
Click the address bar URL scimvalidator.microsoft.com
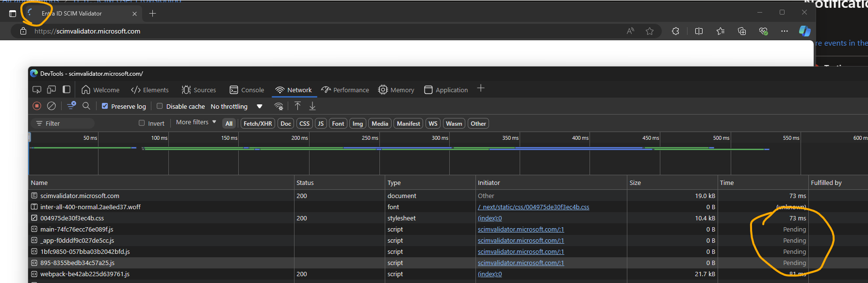point(87,31)
